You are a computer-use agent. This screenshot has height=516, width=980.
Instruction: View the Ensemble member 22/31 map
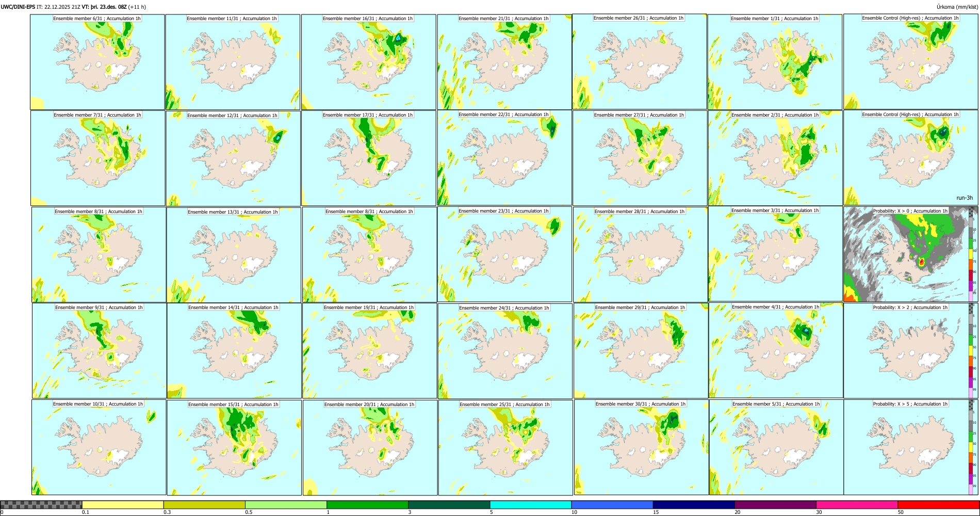click(504, 158)
